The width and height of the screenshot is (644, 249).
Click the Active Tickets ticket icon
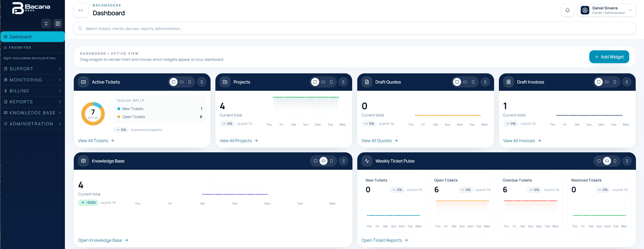83,82
